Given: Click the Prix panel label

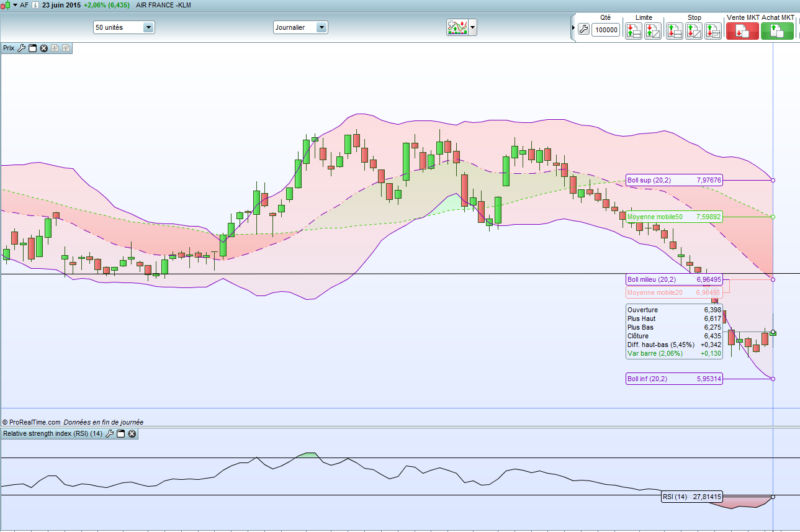Looking at the screenshot, I should click(x=9, y=48).
